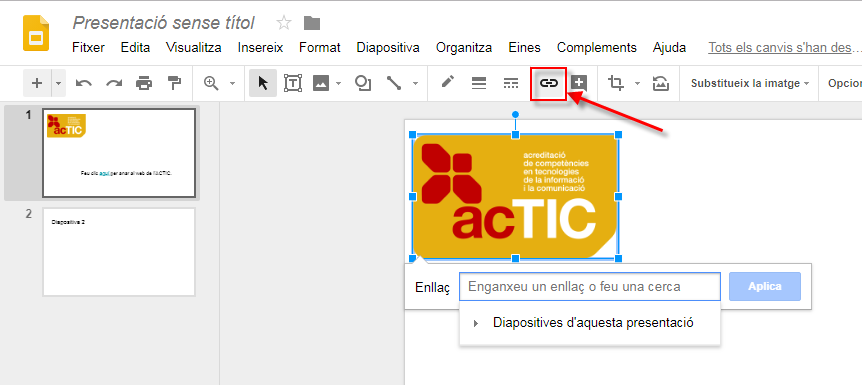Viewport: 862px width, 385px height.
Task: Select slide 1 thumbnail
Action: point(119,153)
